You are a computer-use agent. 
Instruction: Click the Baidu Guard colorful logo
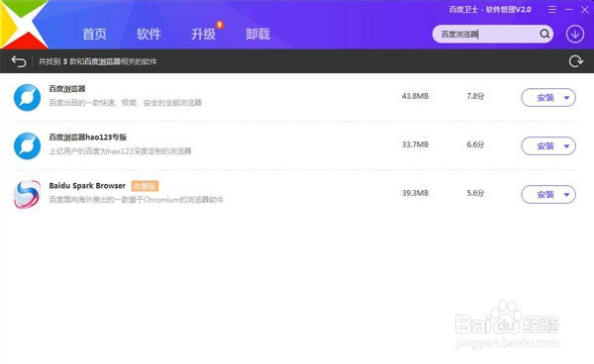point(24,24)
